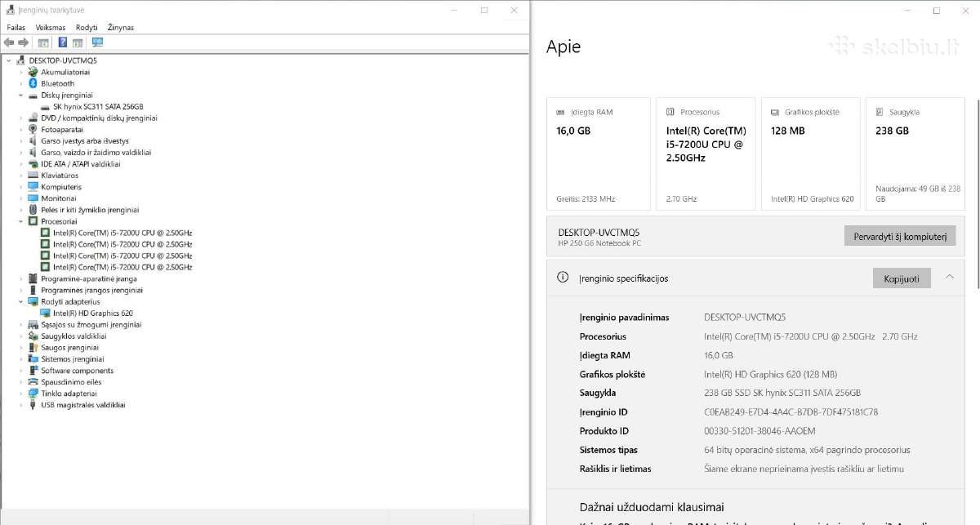The width and height of the screenshot is (980, 525).
Task: Open the Rodyti menu
Action: [87, 27]
